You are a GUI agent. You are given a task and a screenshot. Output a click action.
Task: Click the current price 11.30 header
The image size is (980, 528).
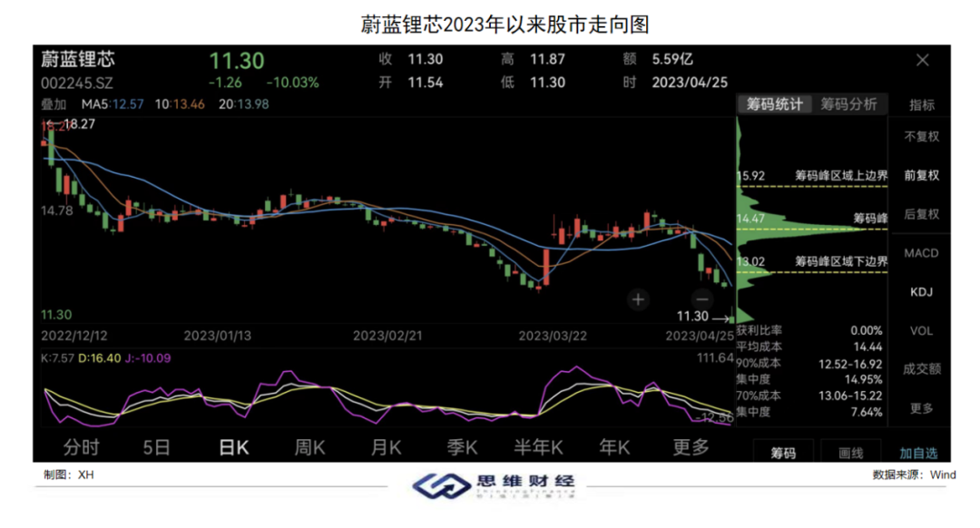tap(236, 61)
